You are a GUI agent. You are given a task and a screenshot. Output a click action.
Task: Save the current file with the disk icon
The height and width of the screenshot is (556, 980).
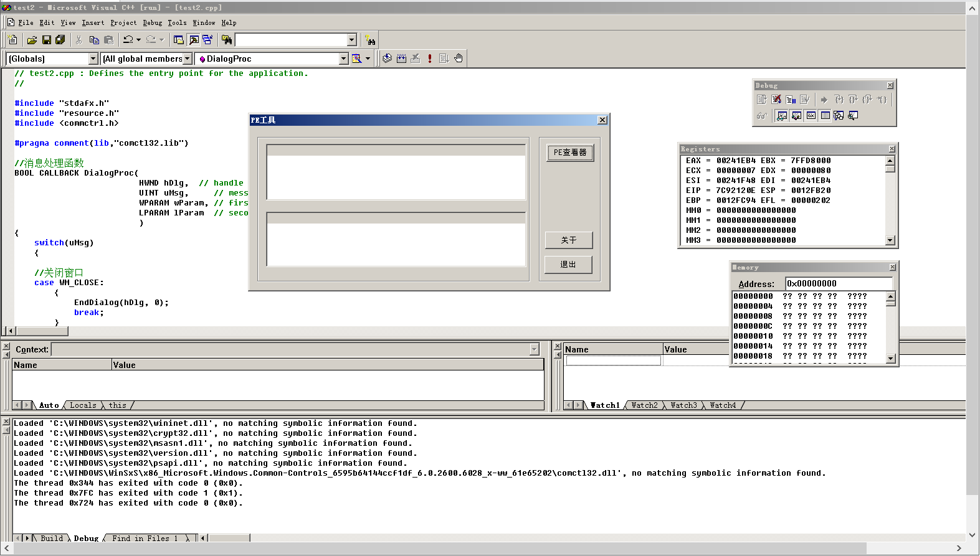pos(47,40)
